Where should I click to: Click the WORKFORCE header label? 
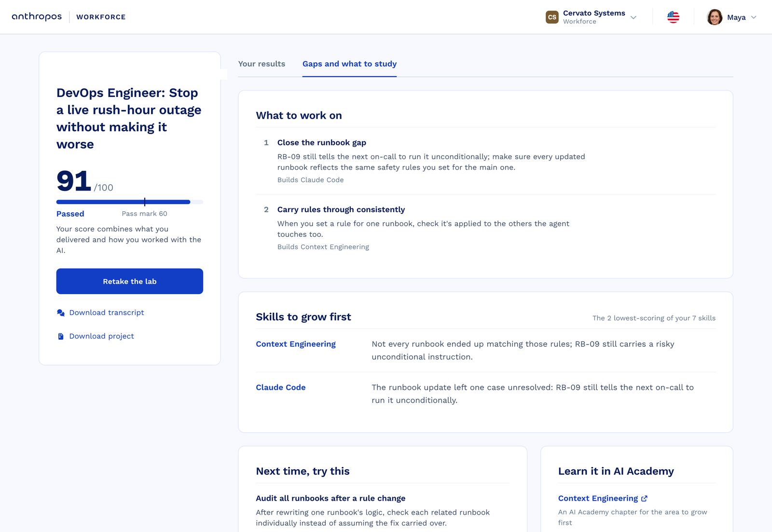click(x=101, y=17)
